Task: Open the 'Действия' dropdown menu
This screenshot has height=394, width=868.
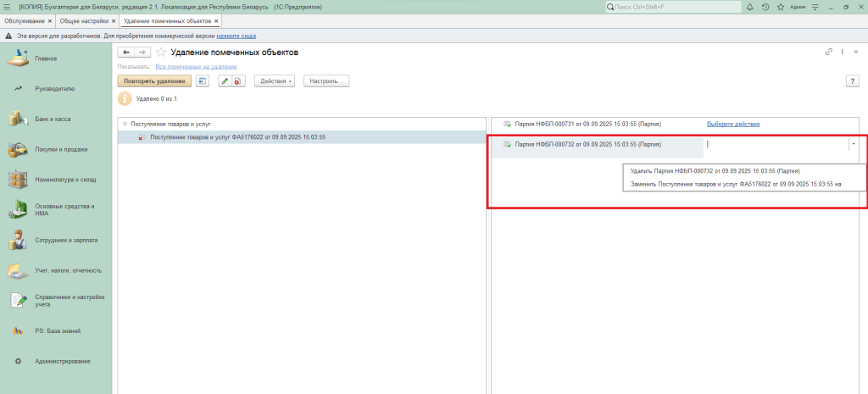Action: pos(274,81)
